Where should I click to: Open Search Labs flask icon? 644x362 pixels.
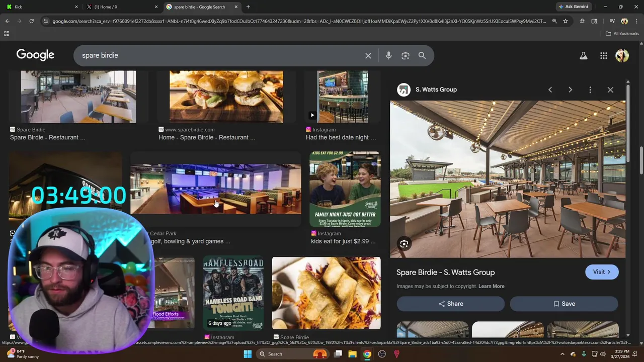point(584,56)
